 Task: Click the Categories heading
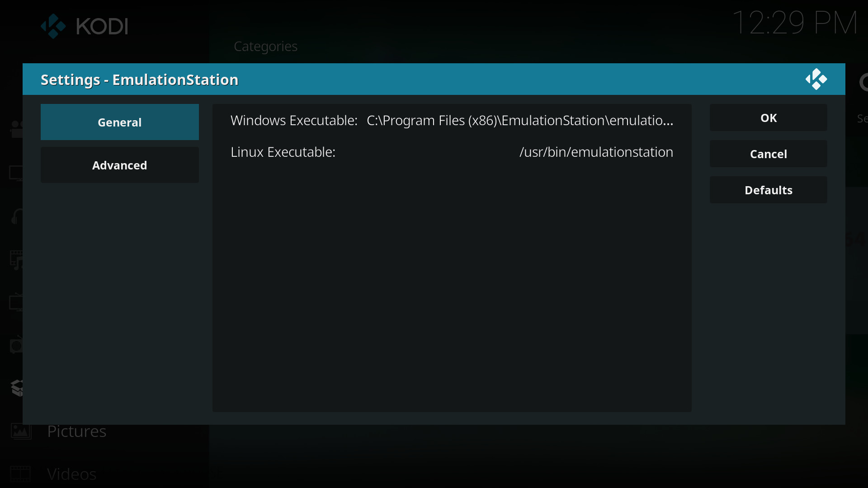coord(265,47)
